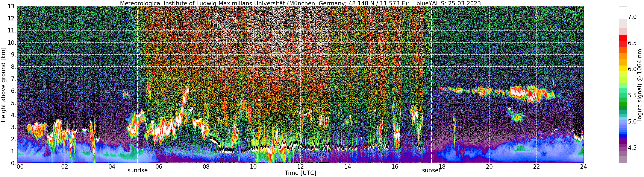Click the '7.' height axis tick label

pyautogui.click(x=13, y=79)
